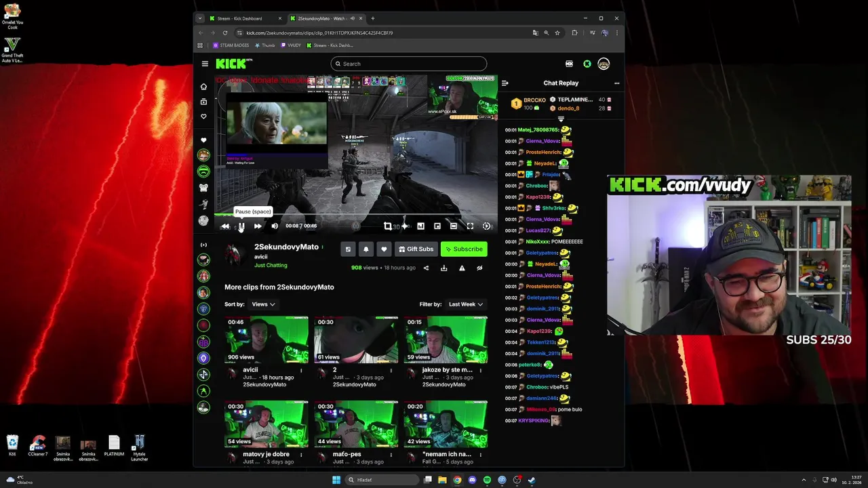Open the Kick hamburger menu

tap(205, 64)
